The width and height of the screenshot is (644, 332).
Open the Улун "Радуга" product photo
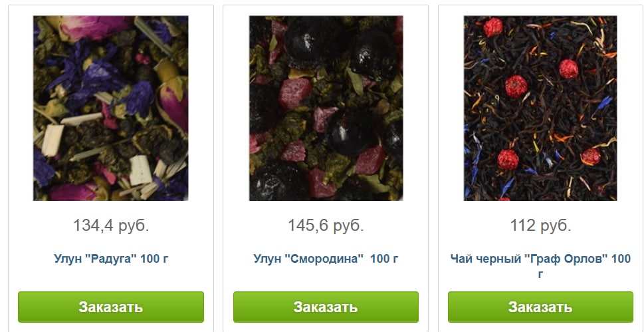[110, 108]
